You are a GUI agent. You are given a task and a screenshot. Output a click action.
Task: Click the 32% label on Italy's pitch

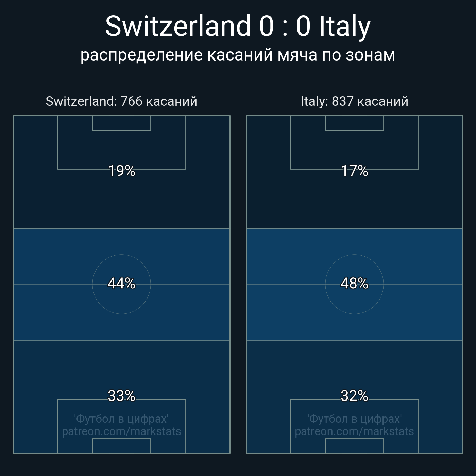click(354, 396)
